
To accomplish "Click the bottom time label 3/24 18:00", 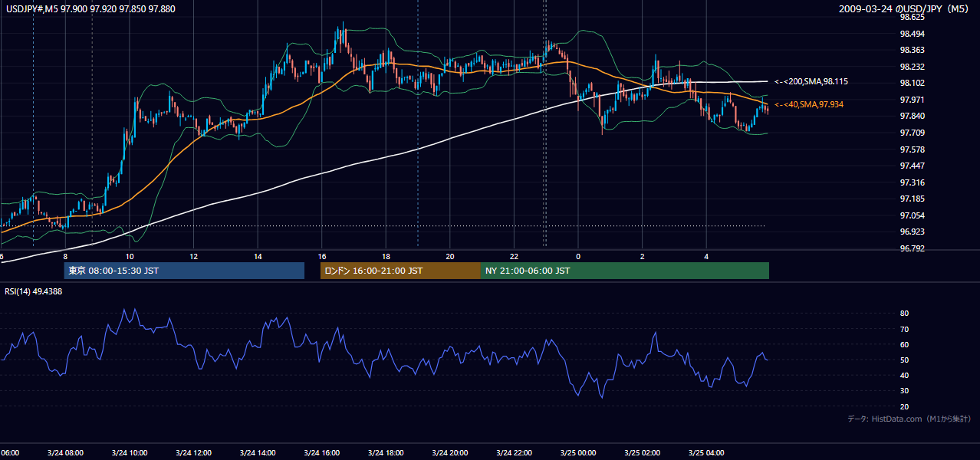I will pyautogui.click(x=386, y=453).
